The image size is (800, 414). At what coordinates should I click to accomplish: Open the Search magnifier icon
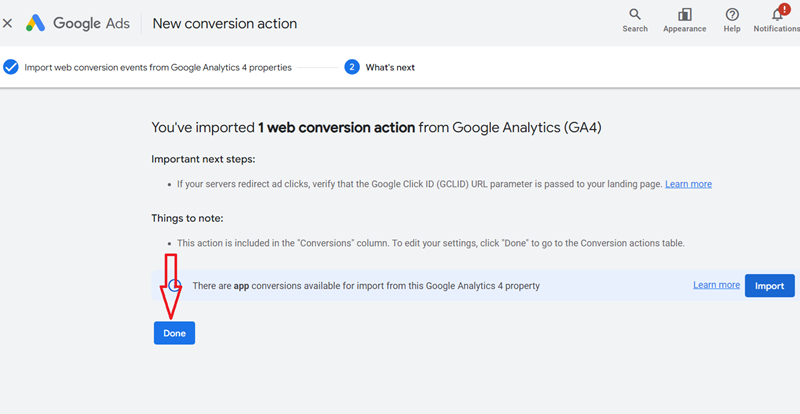[x=635, y=14]
